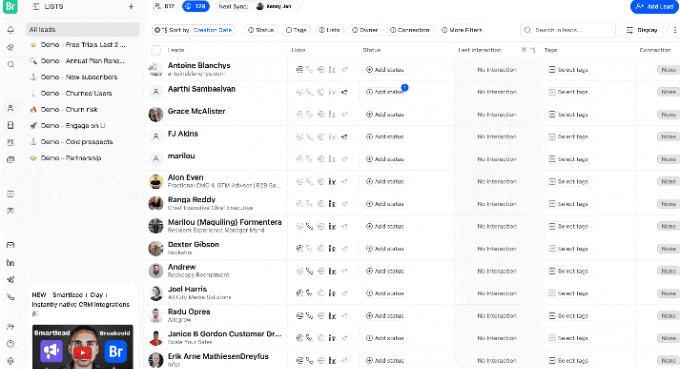Screen dimensions: 680x369
Task: Toggle the blue 128 counter pill
Action: click(196, 7)
